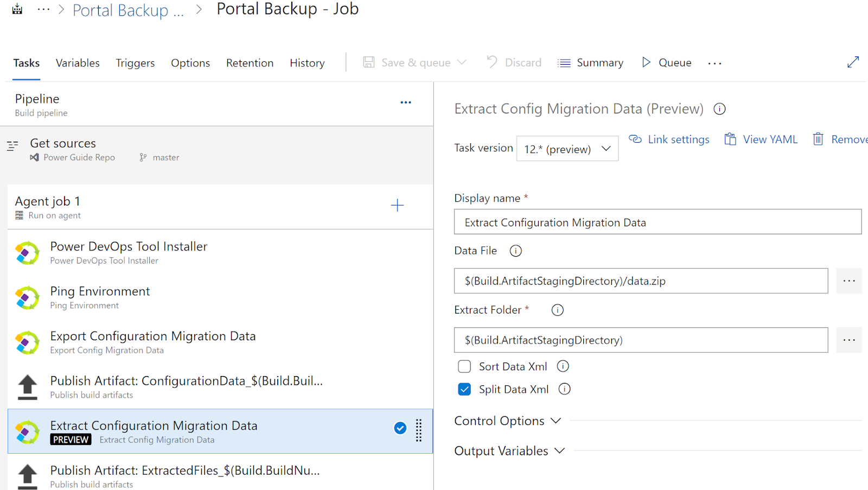Screen dimensions: 868x490
Task: Open the Triggers tab
Action: [x=135, y=63]
